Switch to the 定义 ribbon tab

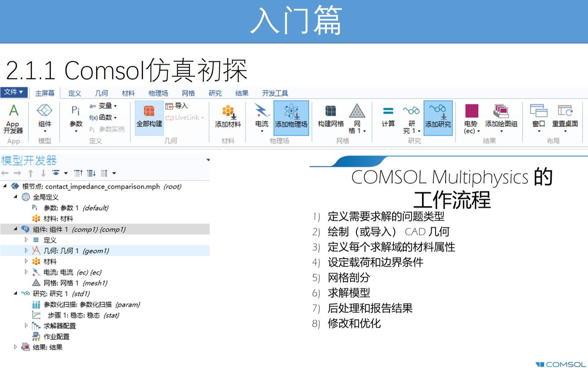click(x=74, y=93)
